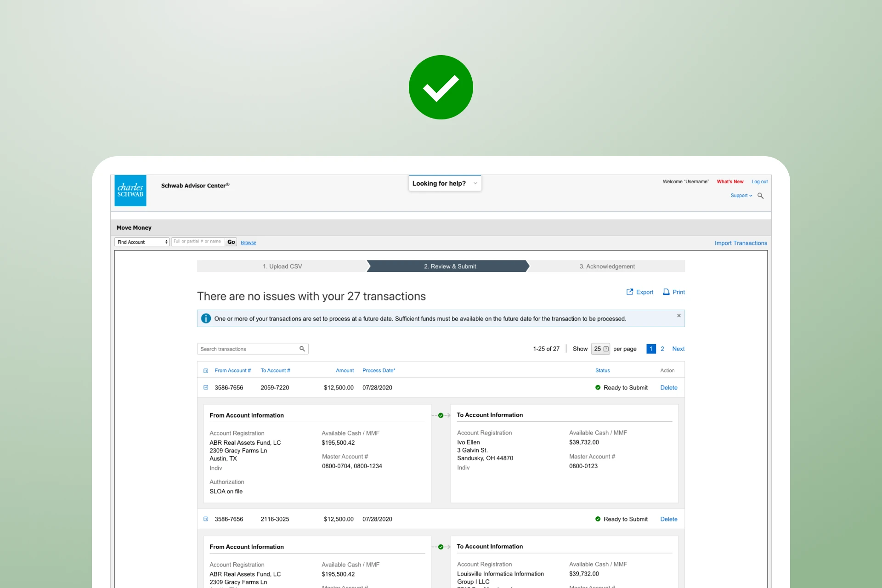Click the green Ready to Submit icon for account 2059-7220
The image size is (882, 588).
[598, 387]
